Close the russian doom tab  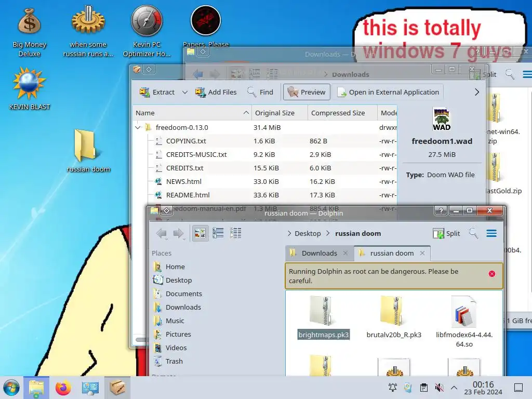point(422,253)
